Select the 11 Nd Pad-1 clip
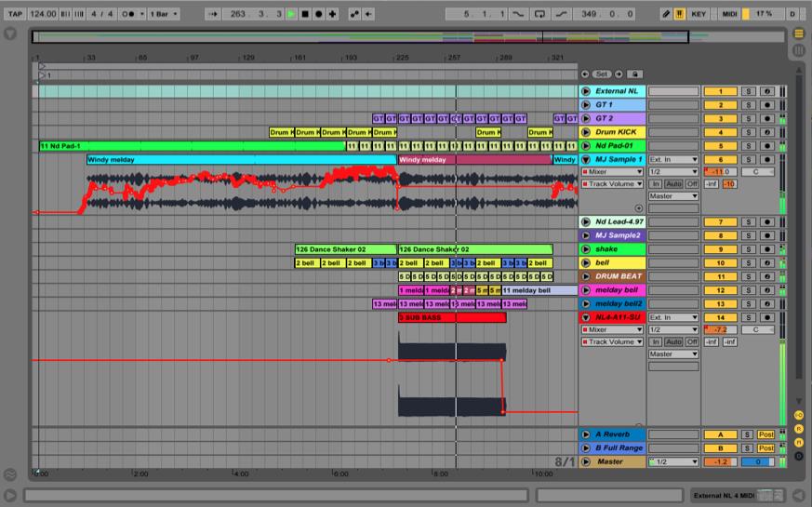Image resolution: width=812 pixels, height=507 pixels. (x=193, y=146)
